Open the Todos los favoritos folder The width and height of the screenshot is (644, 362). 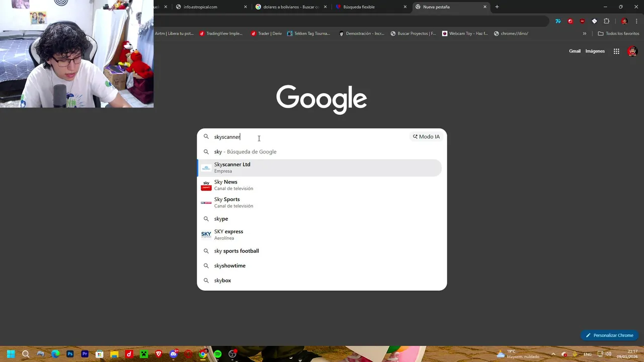pyautogui.click(x=618, y=34)
